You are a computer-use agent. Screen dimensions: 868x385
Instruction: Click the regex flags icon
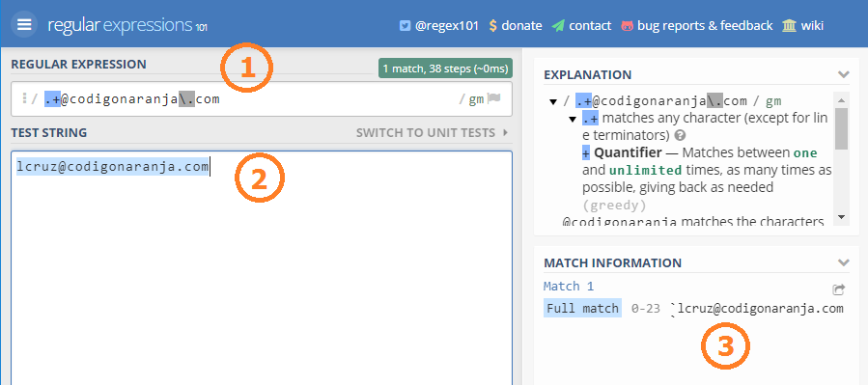(493, 99)
